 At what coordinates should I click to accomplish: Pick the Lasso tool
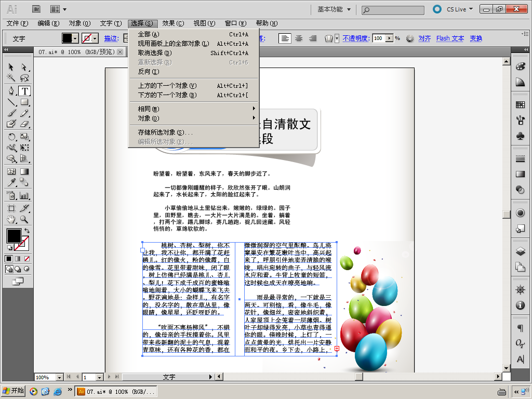[x=24, y=78]
